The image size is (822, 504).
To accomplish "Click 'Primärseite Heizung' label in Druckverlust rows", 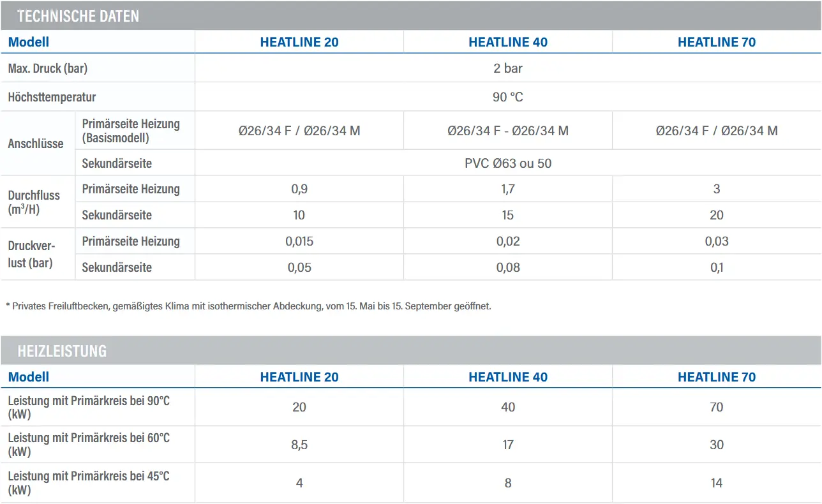I will coord(131,241).
